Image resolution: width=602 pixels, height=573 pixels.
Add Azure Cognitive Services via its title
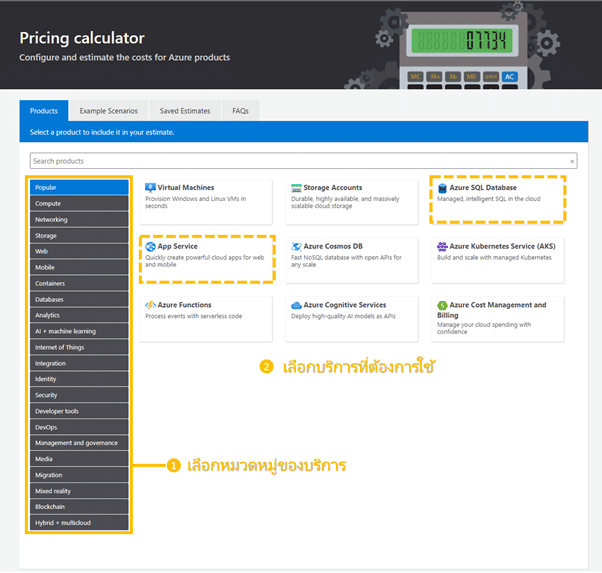[345, 305]
